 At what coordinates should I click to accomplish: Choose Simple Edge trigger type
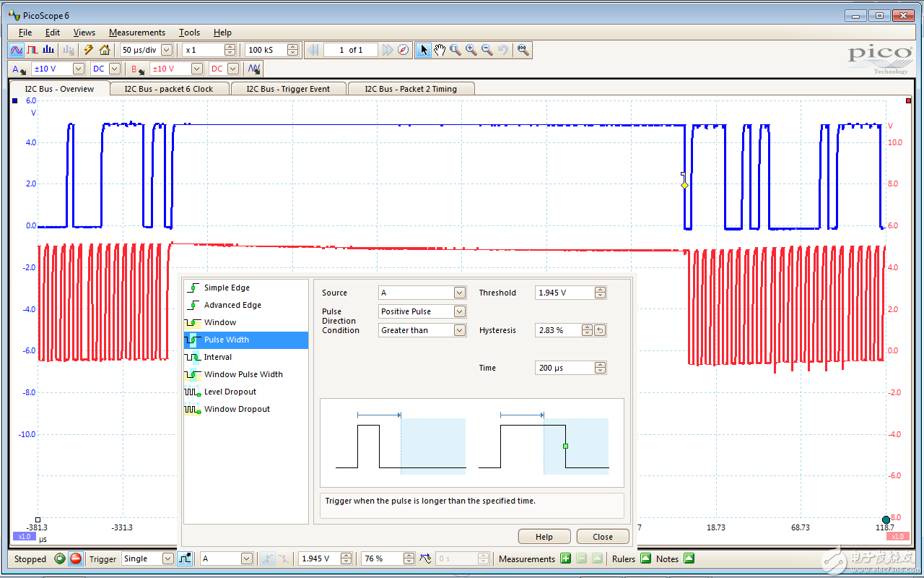[226, 288]
